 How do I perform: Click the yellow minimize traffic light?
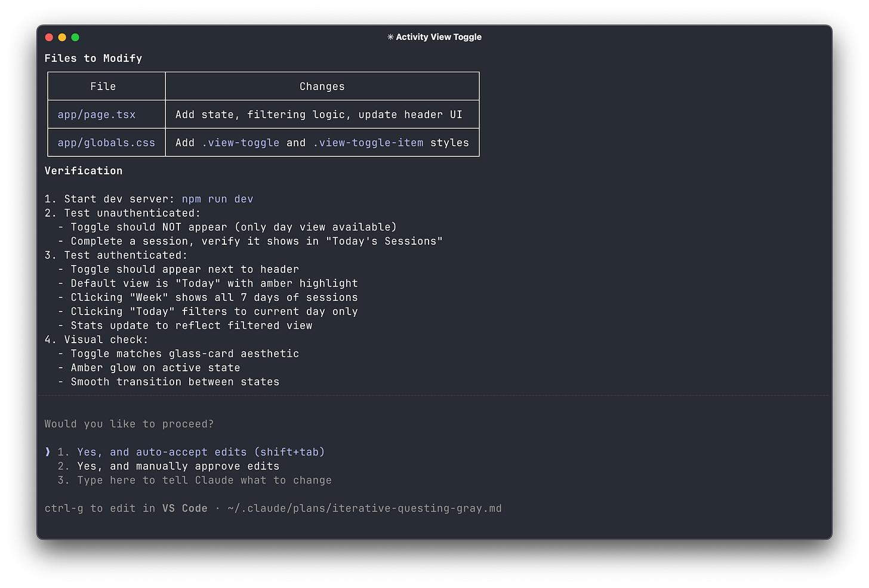coord(62,37)
